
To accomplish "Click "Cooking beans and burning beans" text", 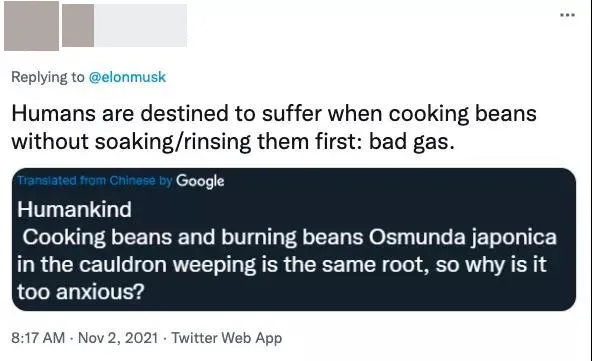I will pos(193,238).
